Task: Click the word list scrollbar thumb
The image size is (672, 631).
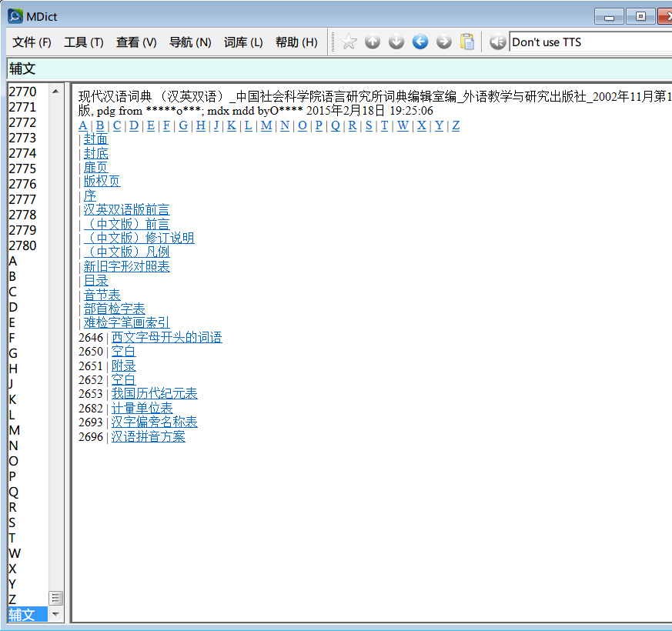Action: pos(55,598)
